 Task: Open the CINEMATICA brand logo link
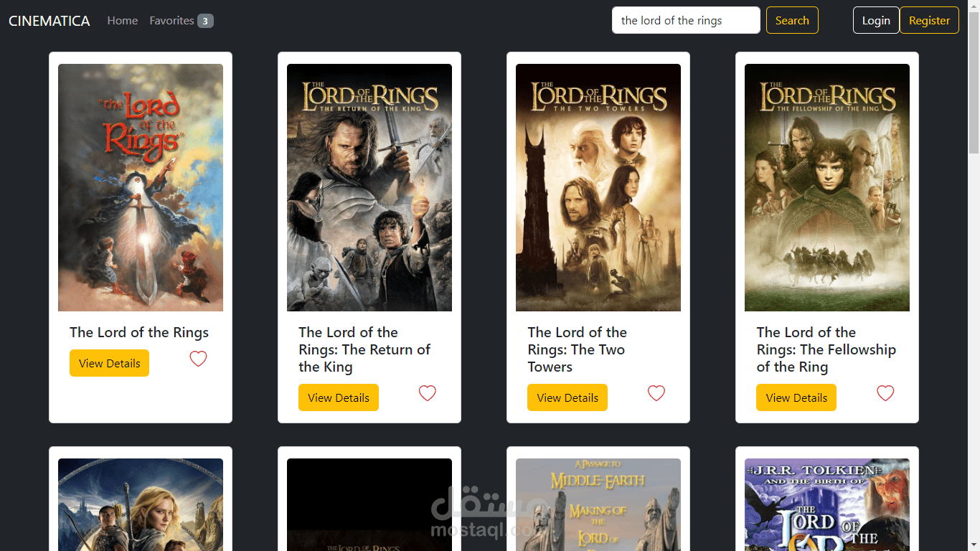pyautogui.click(x=50, y=21)
